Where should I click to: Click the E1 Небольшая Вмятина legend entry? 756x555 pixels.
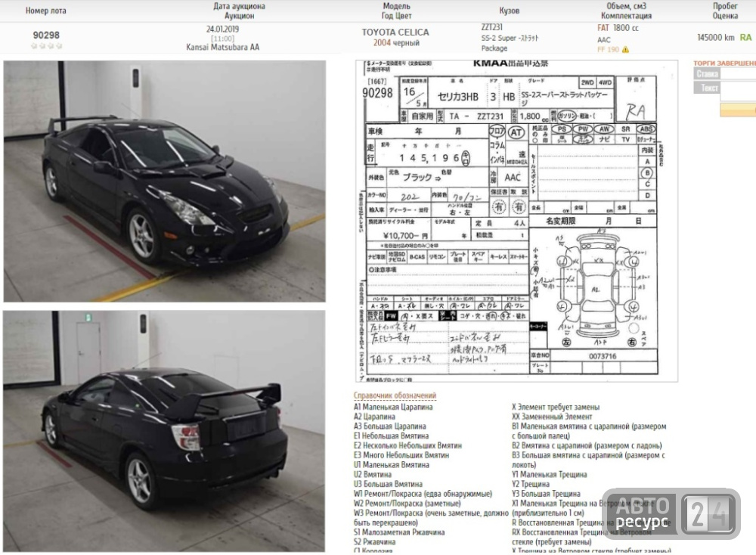[x=391, y=436]
